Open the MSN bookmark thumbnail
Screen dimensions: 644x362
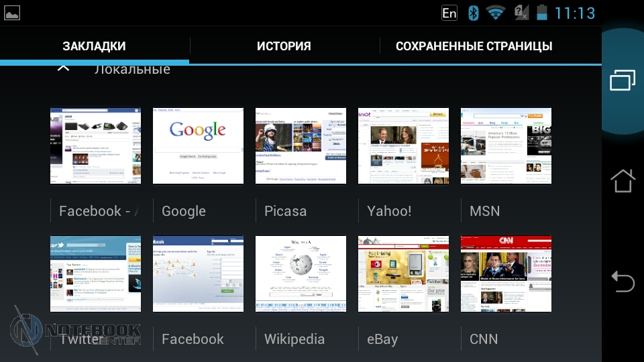(506, 145)
